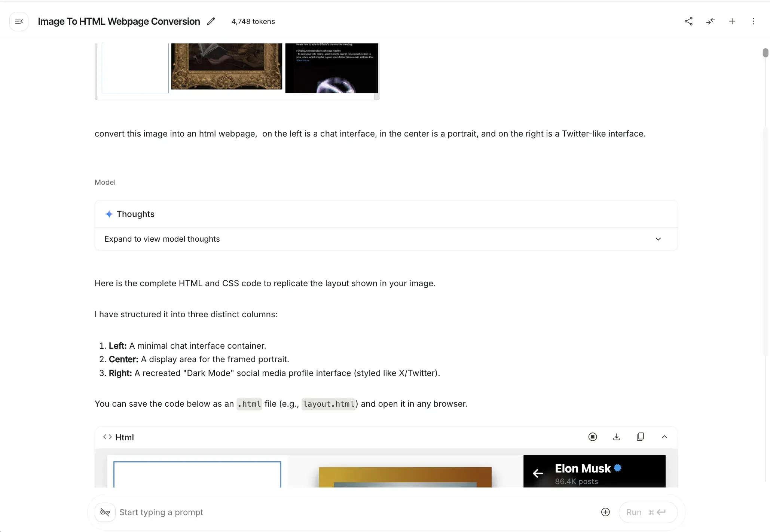Click the Thoughts header label

pos(135,214)
